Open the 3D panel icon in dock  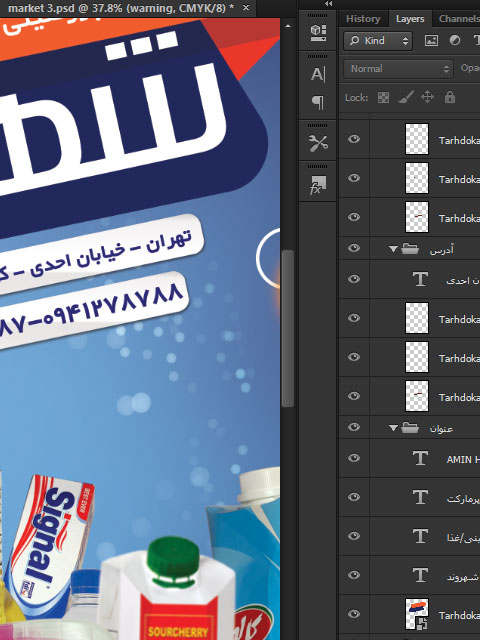[x=318, y=33]
